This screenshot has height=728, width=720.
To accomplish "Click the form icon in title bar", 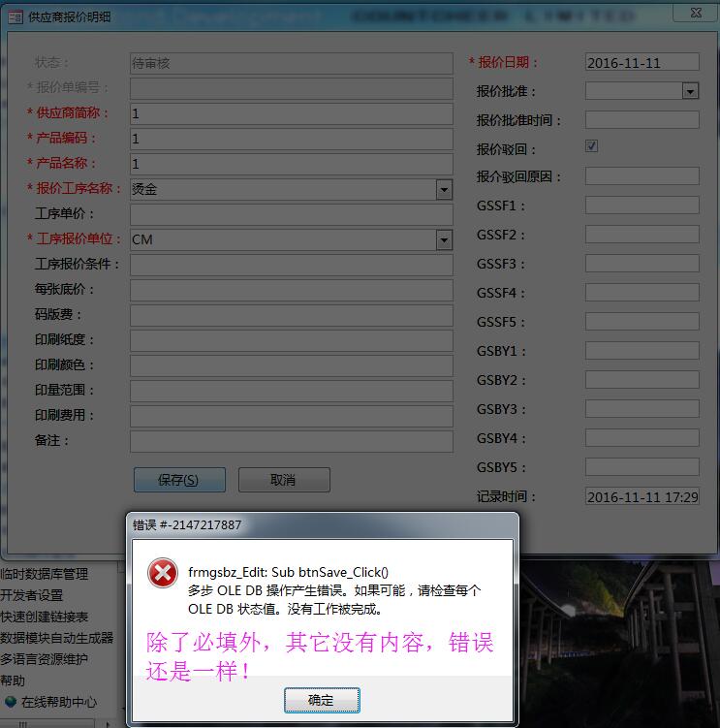I will [16, 16].
